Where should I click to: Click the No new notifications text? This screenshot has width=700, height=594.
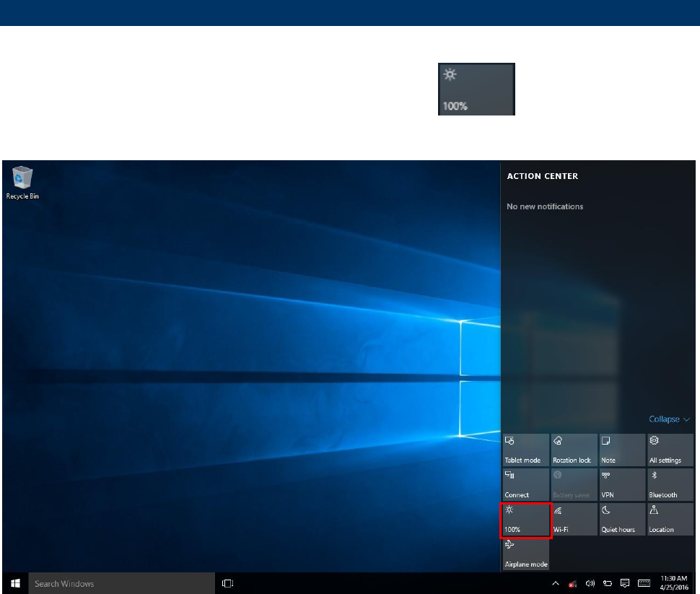(x=545, y=206)
